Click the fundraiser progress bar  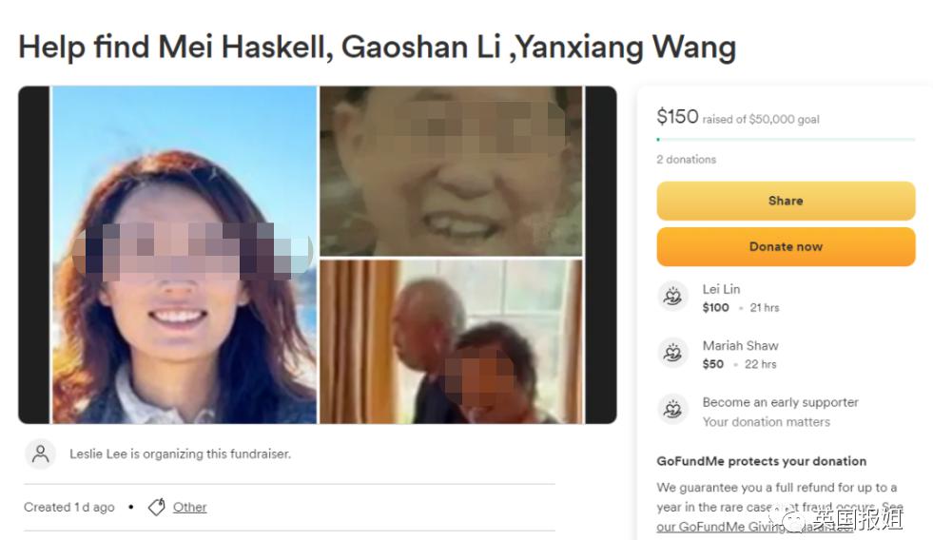[x=786, y=139]
